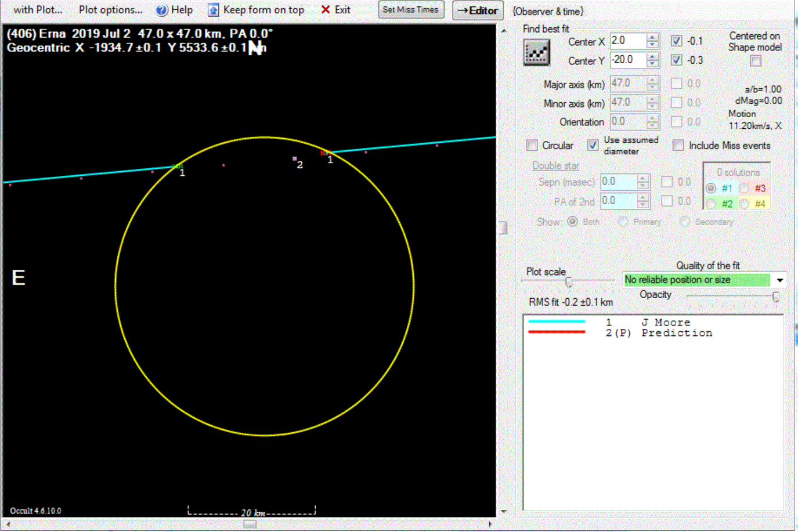Screen dimensions: 798x532
Task: Click the Keep form on top icon
Action: 214,10
